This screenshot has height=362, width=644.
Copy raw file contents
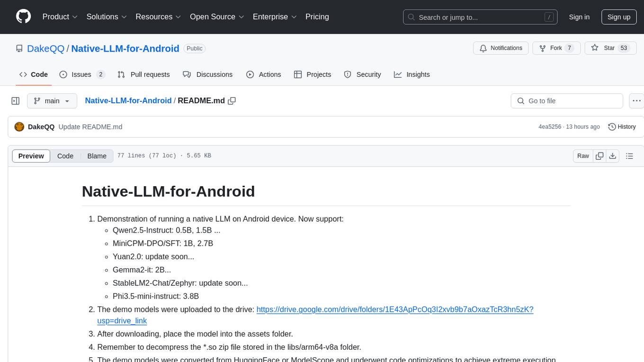click(600, 156)
